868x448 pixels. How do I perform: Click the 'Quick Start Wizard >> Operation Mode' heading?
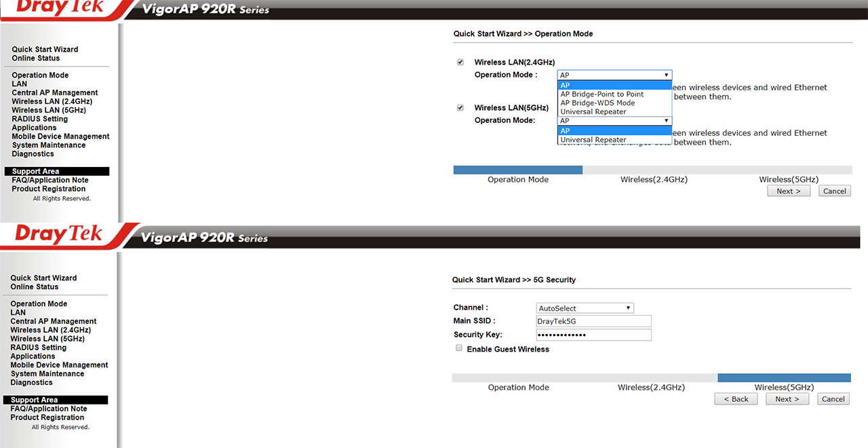point(523,34)
